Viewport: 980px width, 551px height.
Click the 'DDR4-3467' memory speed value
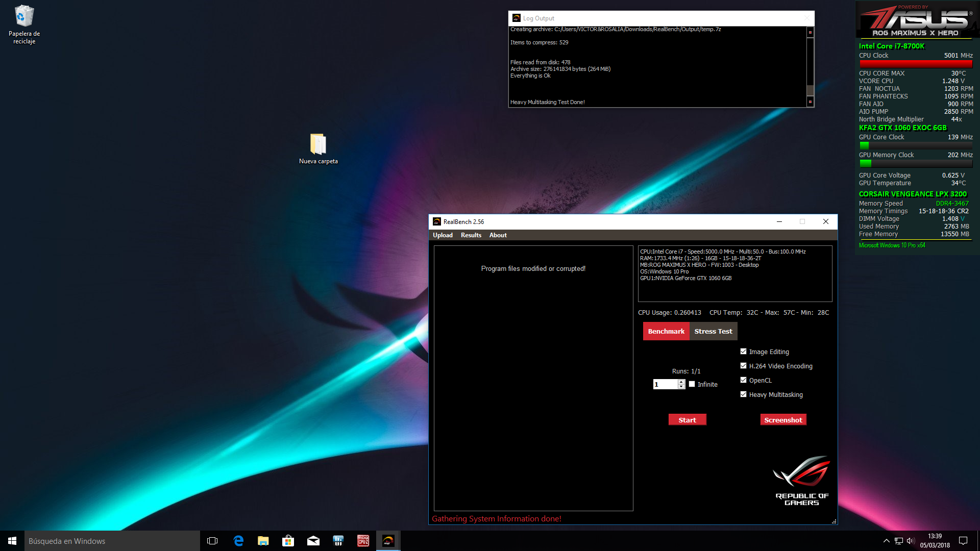click(952, 203)
